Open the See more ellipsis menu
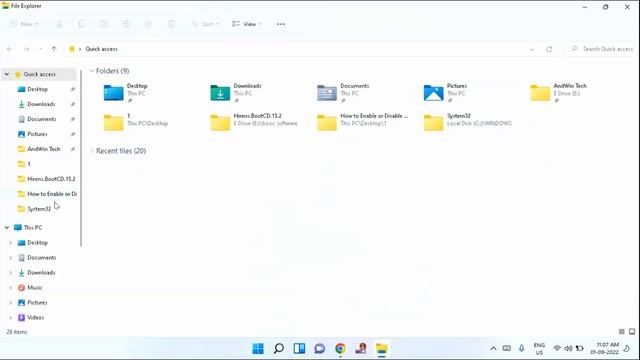The width and height of the screenshot is (640, 360). [x=281, y=24]
